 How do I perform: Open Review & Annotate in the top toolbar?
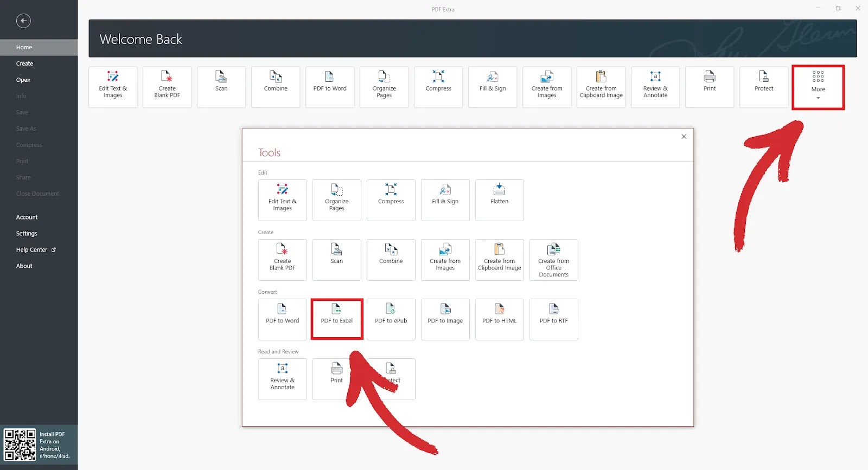click(655, 87)
